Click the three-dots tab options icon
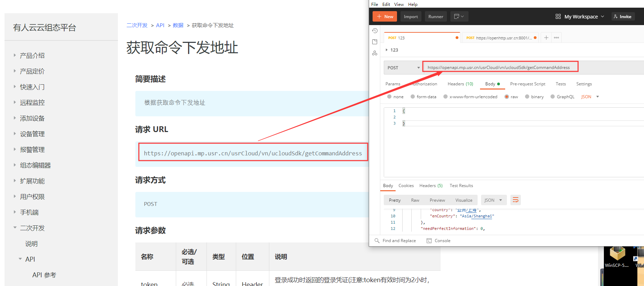Screen dimensions: 644x286 556,38
